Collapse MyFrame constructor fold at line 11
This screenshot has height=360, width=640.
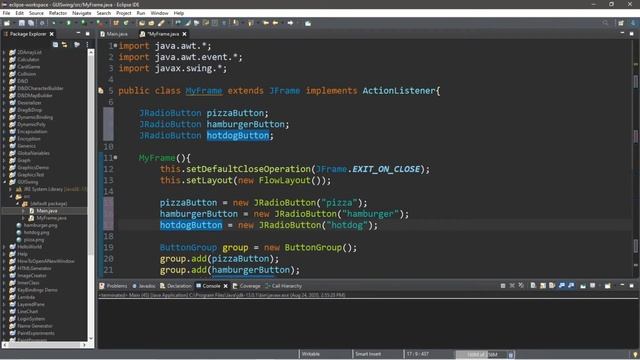point(116,158)
